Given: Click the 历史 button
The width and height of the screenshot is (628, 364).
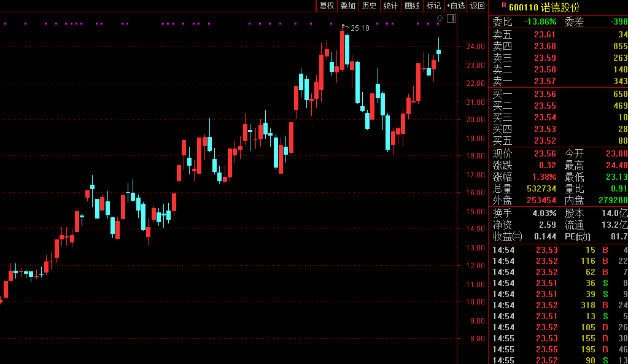Looking at the screenshot, I should (369, 6).
